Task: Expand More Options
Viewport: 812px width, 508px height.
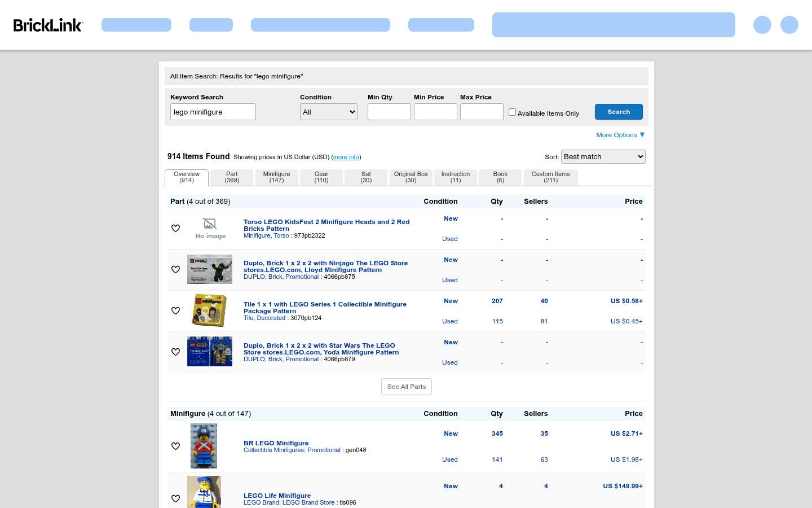Action: [620, 135]
